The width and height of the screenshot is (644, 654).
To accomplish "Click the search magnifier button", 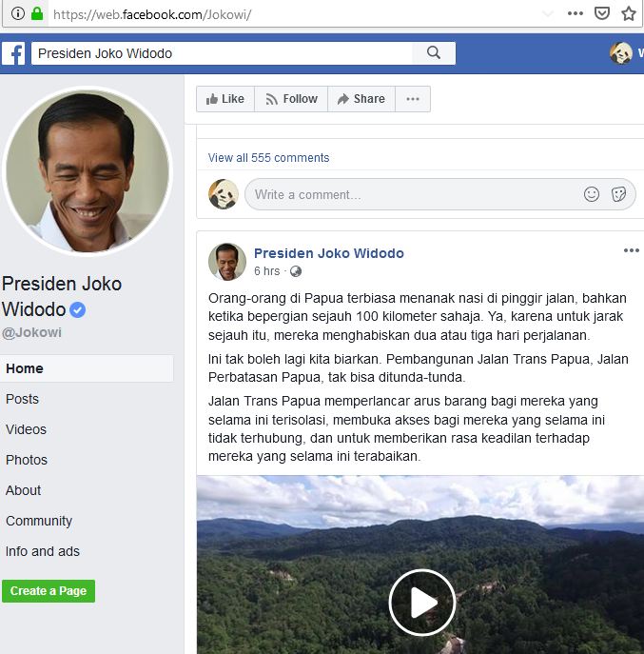I will click(434, 53).
